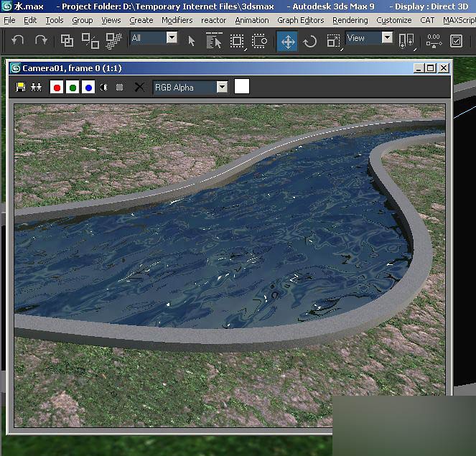Click the Undo arrow icon
The height and width of the screenshot is (456, 476).
click(x=18, y=41)
